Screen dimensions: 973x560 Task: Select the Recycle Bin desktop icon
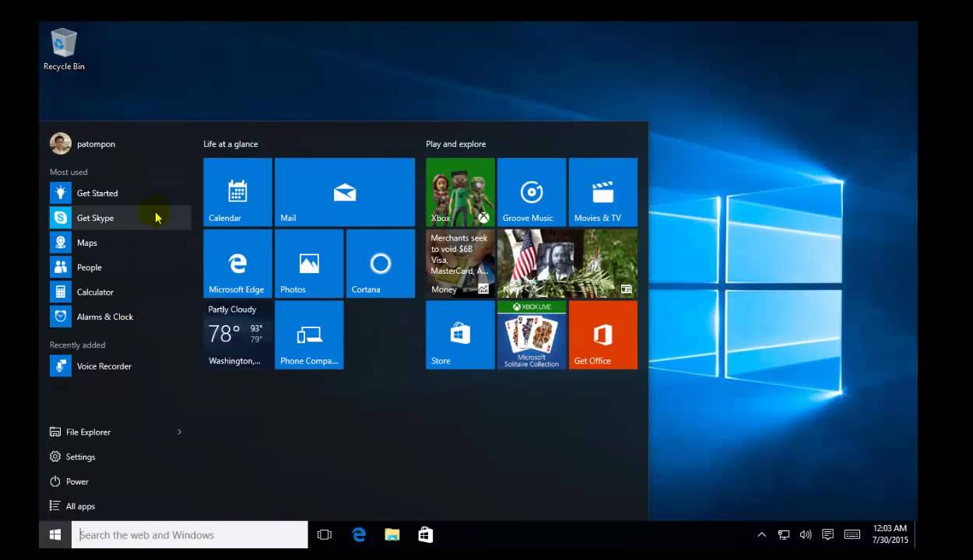pyautogui.click(x=64, y=50)
